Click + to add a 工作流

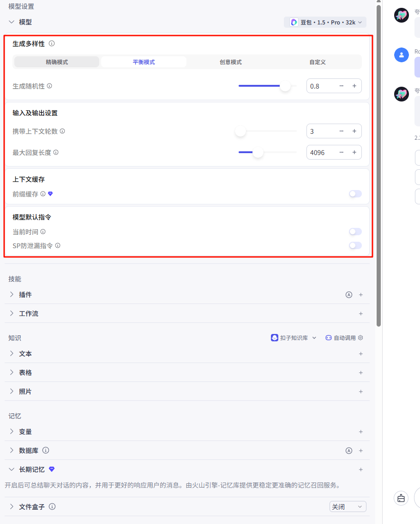click(x=360, y=313)
